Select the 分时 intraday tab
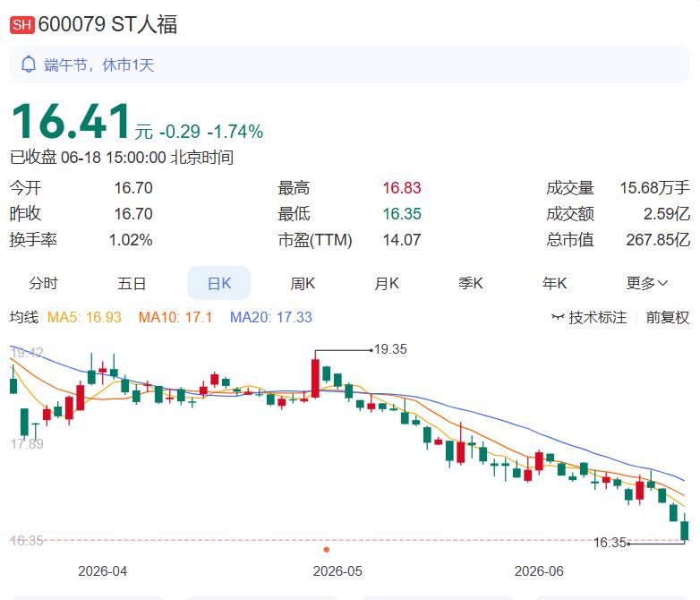 click(x=44, y=283)
